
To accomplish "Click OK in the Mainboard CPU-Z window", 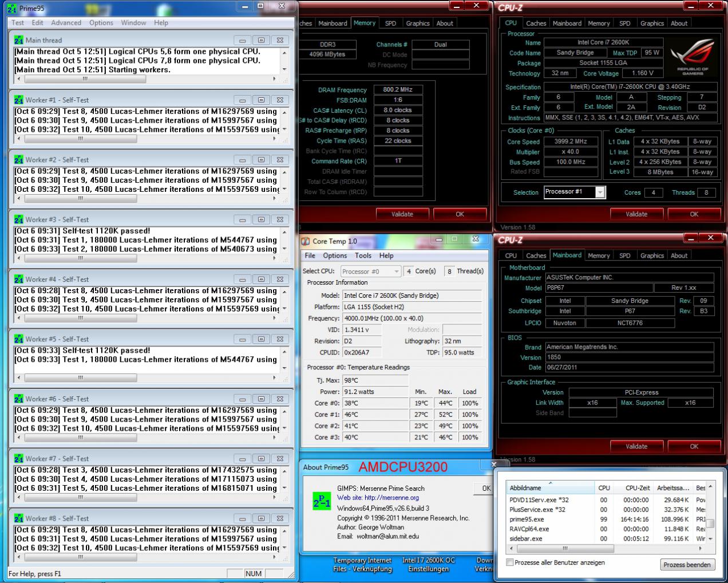I will pos(694,446).
